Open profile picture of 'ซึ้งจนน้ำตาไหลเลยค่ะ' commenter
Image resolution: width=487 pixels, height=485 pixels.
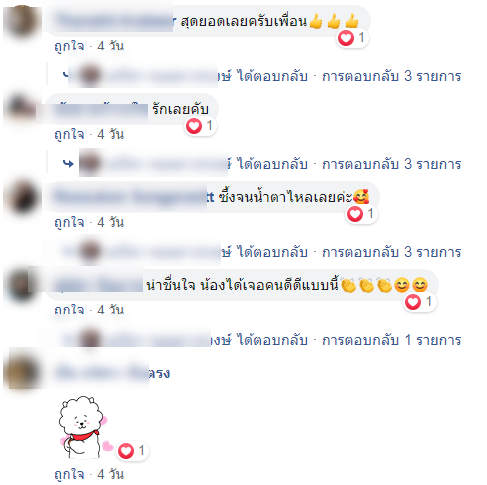tap(23, 197)
